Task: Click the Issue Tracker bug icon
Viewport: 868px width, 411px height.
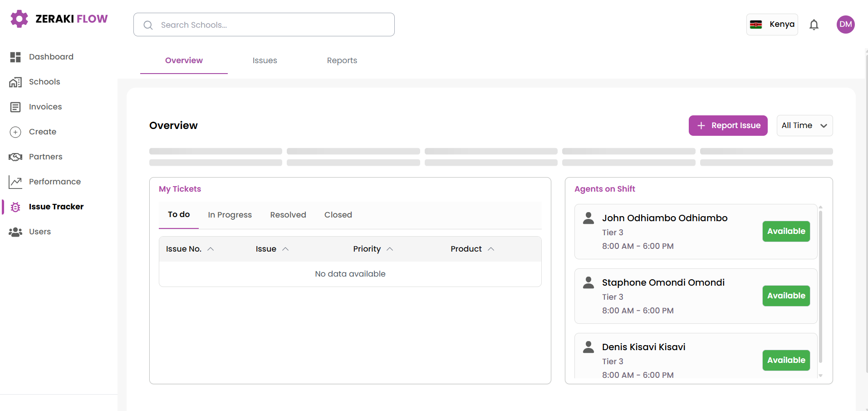Action: [x=15, y=207]
